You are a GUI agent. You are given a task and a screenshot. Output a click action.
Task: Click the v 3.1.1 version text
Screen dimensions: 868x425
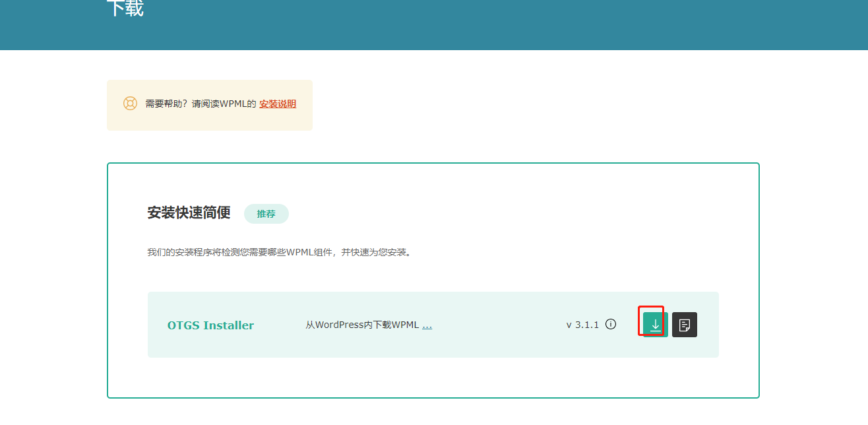point(582,325)
